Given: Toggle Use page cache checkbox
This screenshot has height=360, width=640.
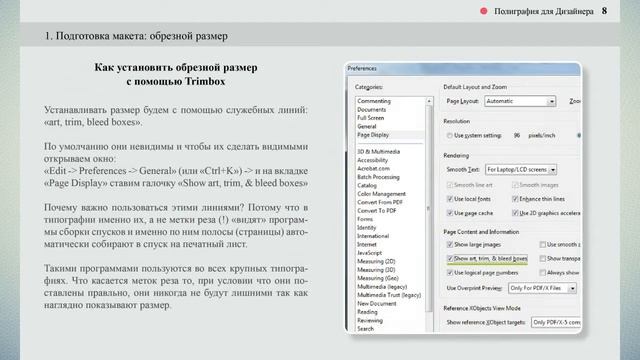Looking at the screenshot, I should click(450, 213).
